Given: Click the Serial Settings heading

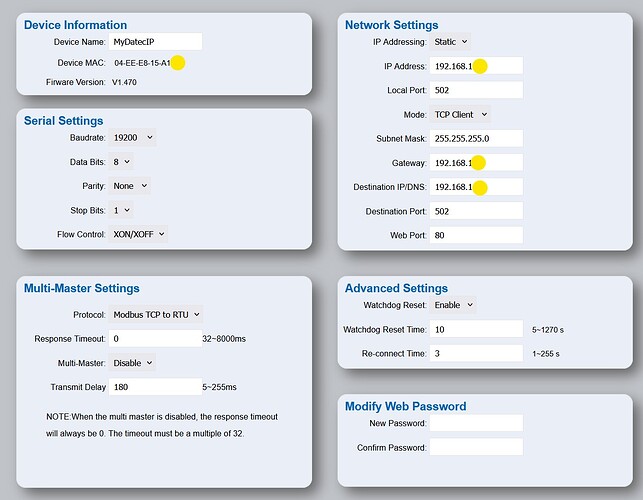Looking at the screenshot, I should point(64,121).
